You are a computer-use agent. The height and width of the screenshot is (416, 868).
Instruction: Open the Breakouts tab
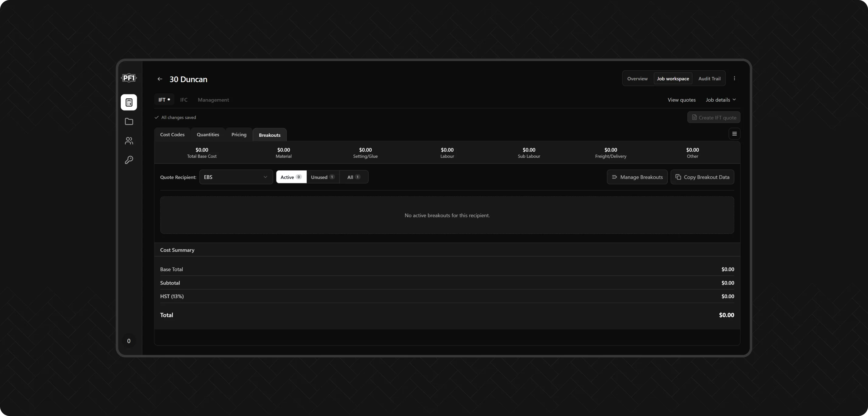tap(270, 135)
